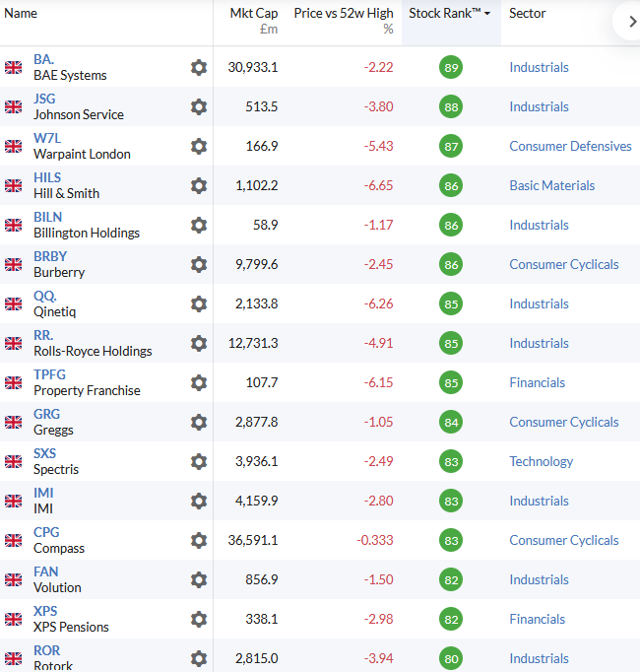Viewport: 640px width, 672px height.
Task: Open settings gear for Greggs row
Action: click(x=199, y=423)
